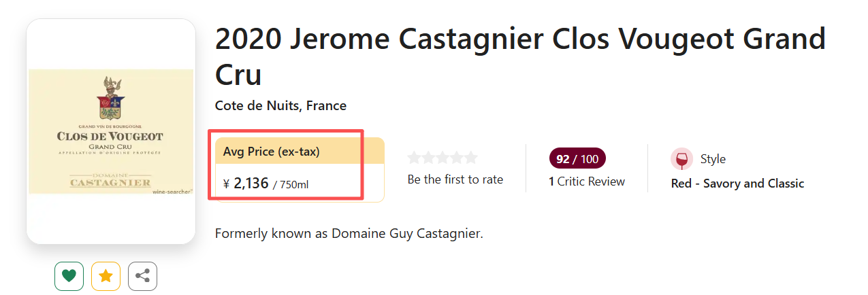Viewport: 868px width, 295px height.
Task: Open the Clos de Vougeot label thumbnail
Action: tap(111, 132)
